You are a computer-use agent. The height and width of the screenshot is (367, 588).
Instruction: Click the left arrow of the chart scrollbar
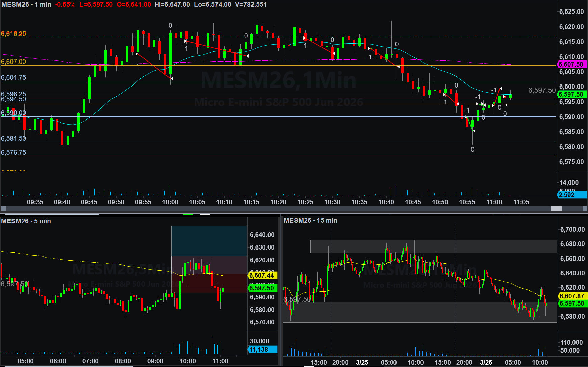point(3,209)
